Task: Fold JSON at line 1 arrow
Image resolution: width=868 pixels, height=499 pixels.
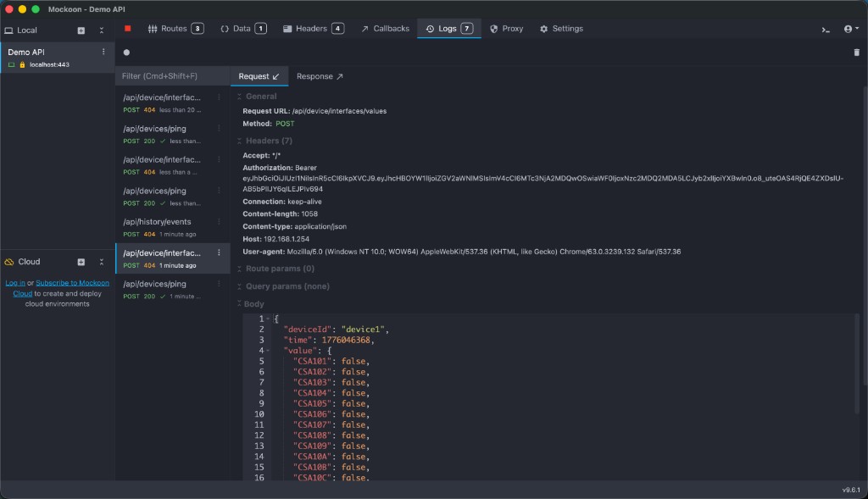Action: pos(268,319)
